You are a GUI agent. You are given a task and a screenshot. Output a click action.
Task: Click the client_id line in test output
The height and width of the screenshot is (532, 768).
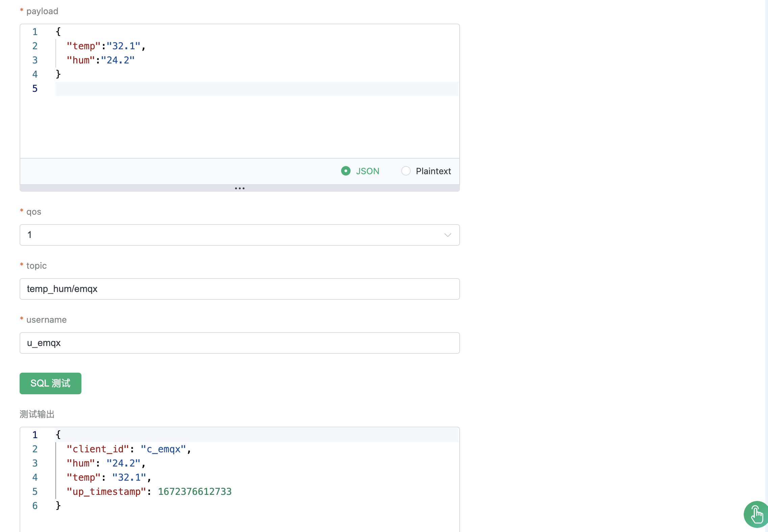128,449
